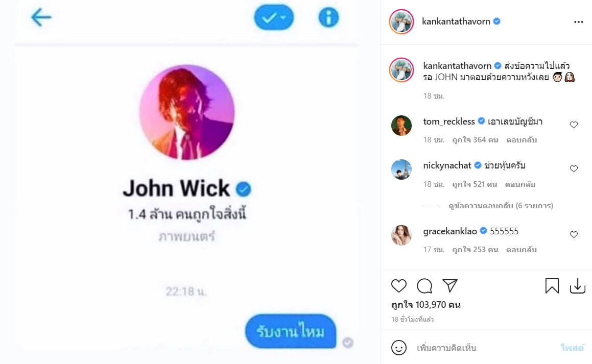
Task: Open gracekanklao's profile avatar
Action: tap(401, 235)
